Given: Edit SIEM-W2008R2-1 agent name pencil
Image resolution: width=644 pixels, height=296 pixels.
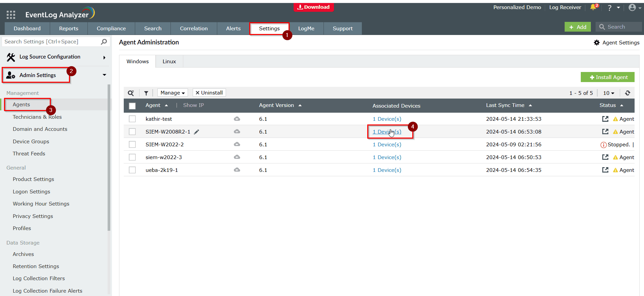Looking at the screenshot, I should click(197, 132).
